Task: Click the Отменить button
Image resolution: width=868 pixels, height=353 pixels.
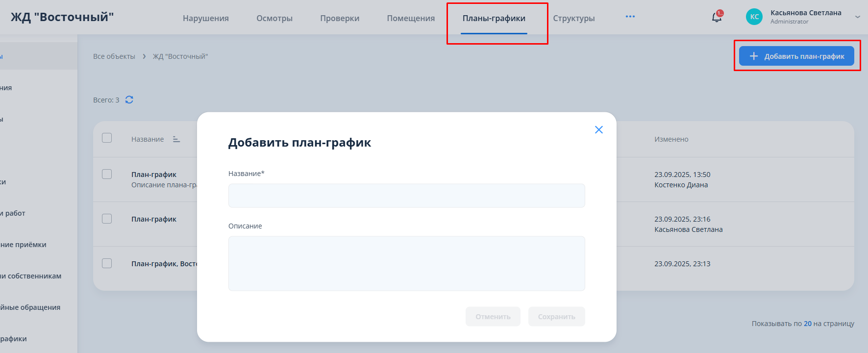Action: point(493,317)
